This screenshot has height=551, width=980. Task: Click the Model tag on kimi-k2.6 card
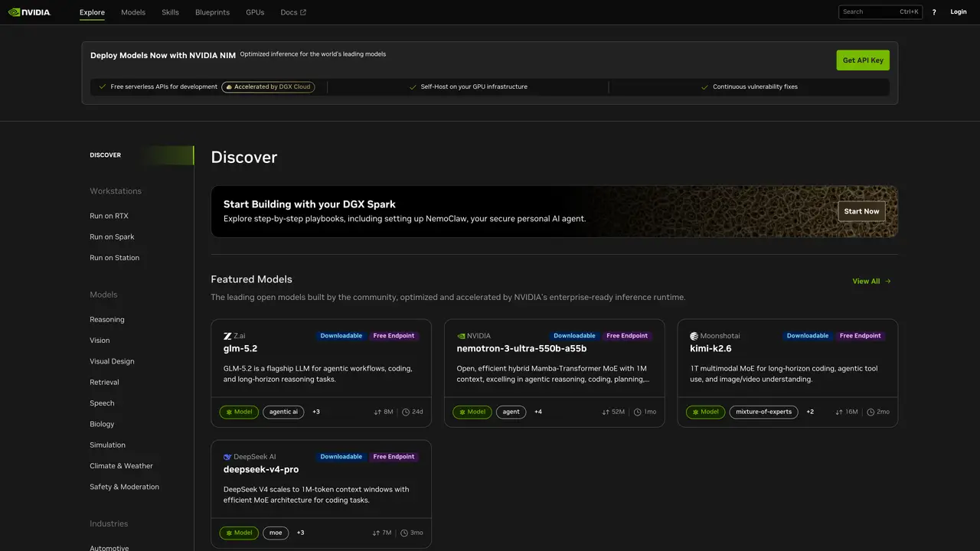tap(705, 412)
